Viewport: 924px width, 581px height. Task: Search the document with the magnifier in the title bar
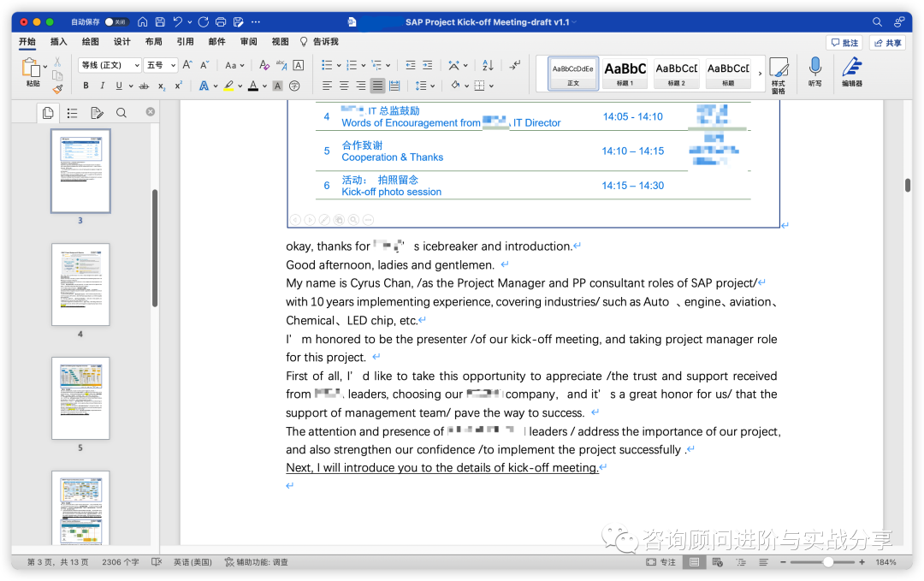pyautogui.click(x=877, y=21)
